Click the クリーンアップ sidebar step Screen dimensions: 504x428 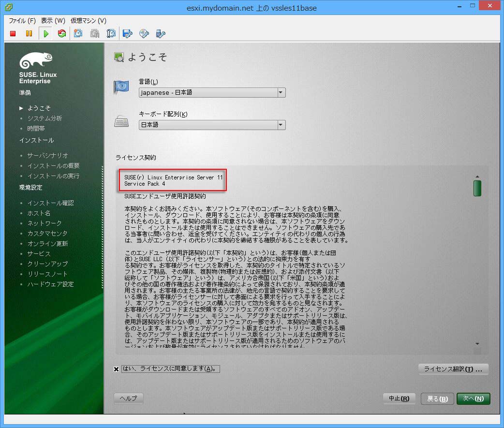(47, 264)
